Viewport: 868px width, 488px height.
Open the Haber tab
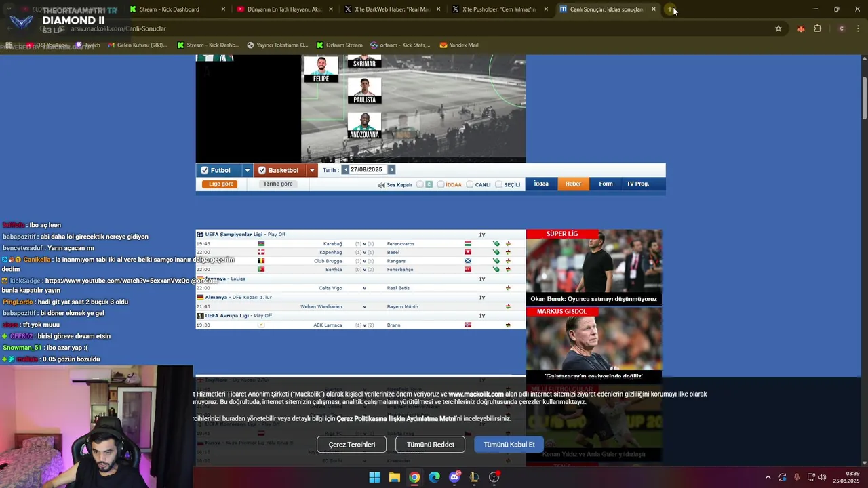click(573, 184)
